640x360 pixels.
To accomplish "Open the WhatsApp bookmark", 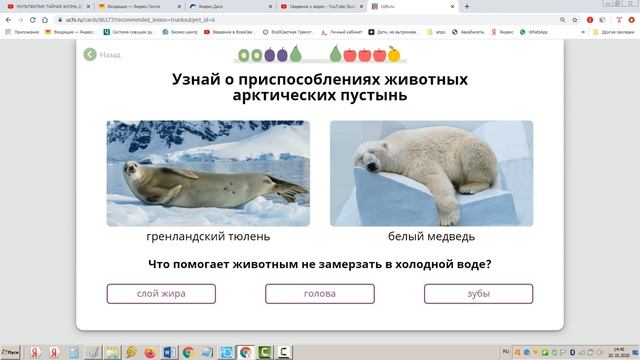I will pyautogui.click(x=533, y=32).
